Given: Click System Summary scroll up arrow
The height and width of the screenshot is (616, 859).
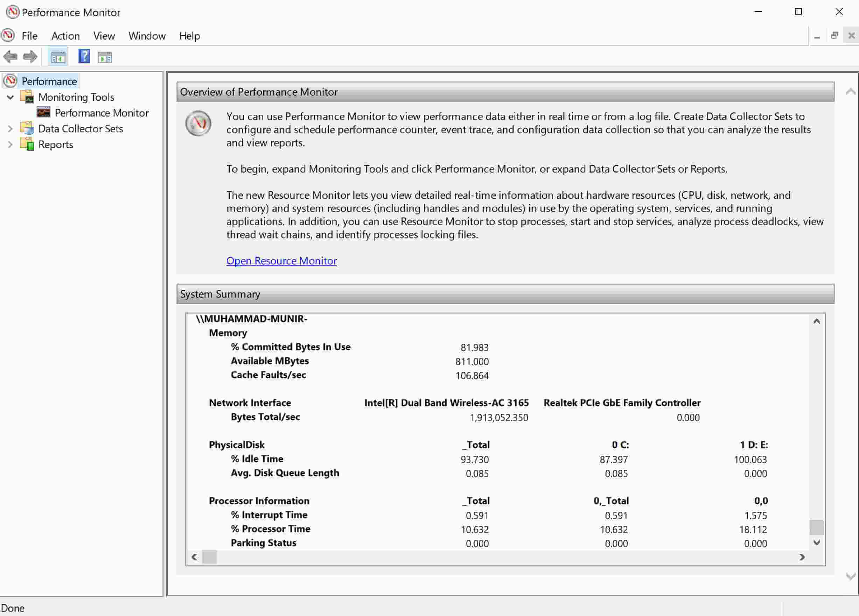Looking at the screenshot, I should (816, 321).
